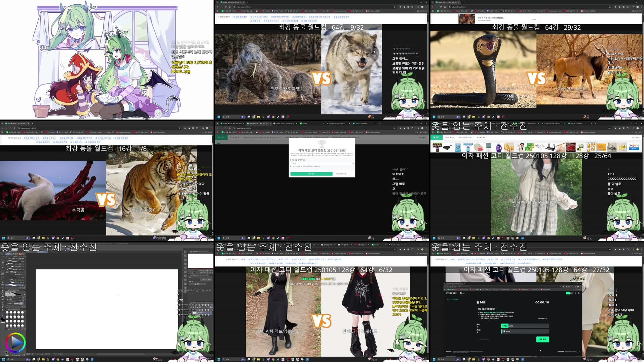Select the open canvas tab in Clip Studio
Viewport: 644px width, 362px height.
pyautogui.click(x=42, y=252)
